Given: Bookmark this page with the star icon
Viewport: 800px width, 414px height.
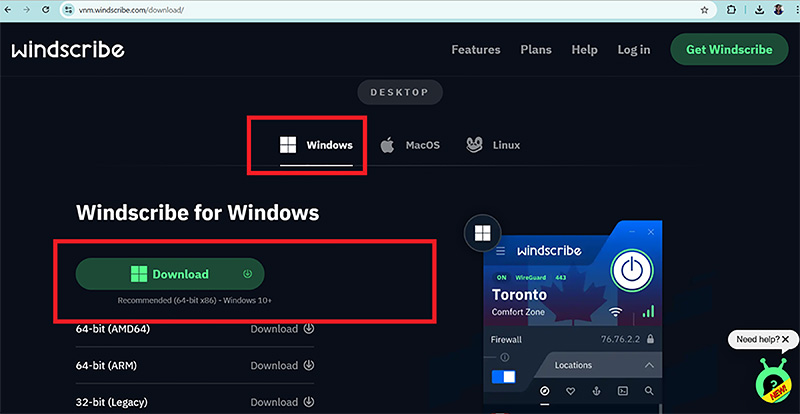Looking at the screenshot, I should (704, 10).
